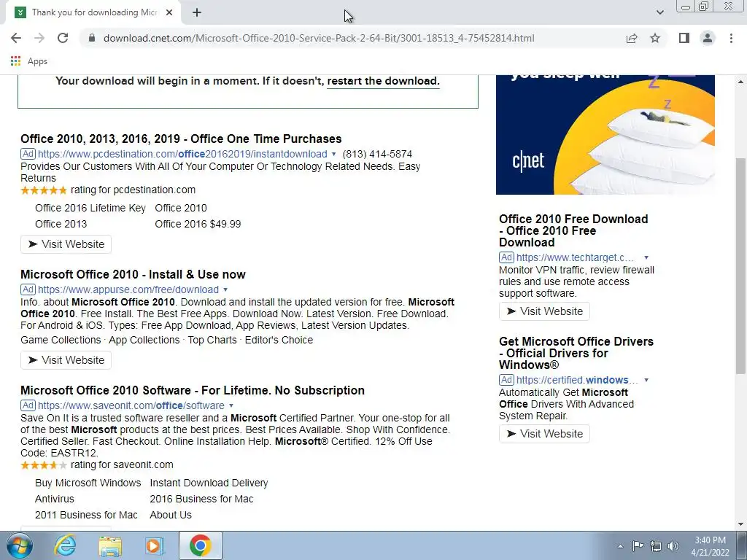Viewport: 747px width, 560px height.
Task: Open the saveonit.com ad URL
Action: [x=131, y=405]
